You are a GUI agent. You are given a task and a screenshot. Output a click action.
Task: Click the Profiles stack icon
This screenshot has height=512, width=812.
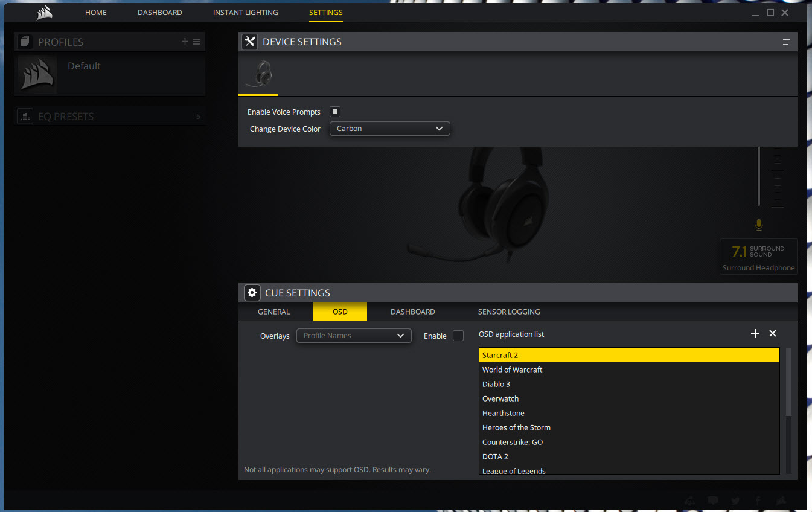(25, 42)
